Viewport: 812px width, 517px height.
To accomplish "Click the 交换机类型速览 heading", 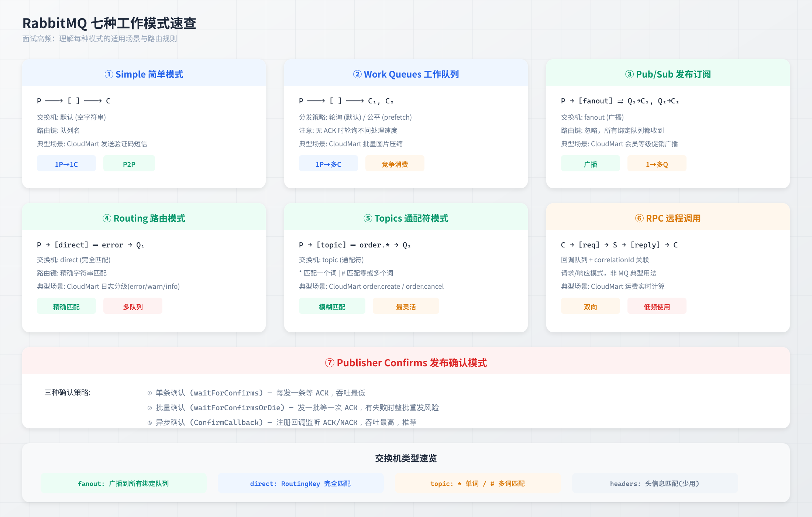I will point(406,458).
